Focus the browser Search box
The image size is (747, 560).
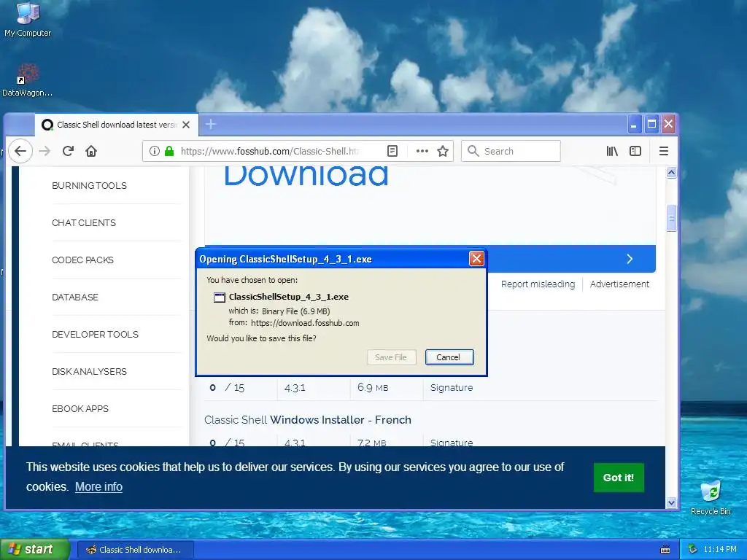click(511, 151)
